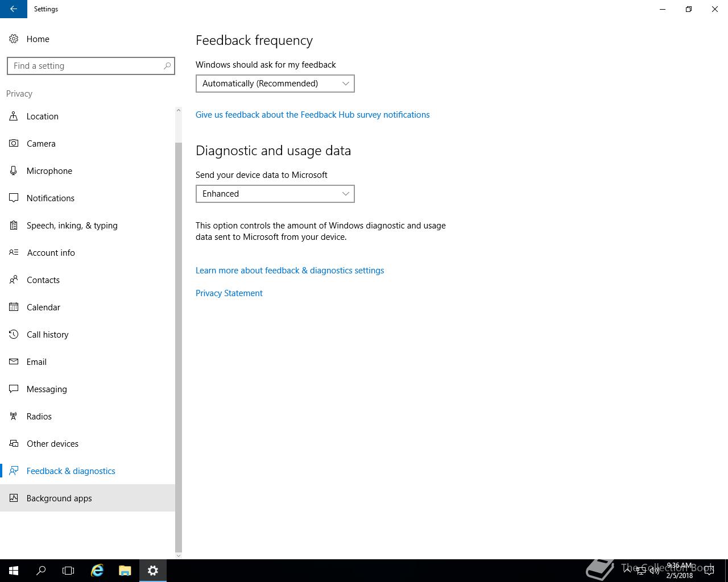This screenshot has height=582, width=728.
Task: Open Contacts privacy page
Action: click(88, 280)
